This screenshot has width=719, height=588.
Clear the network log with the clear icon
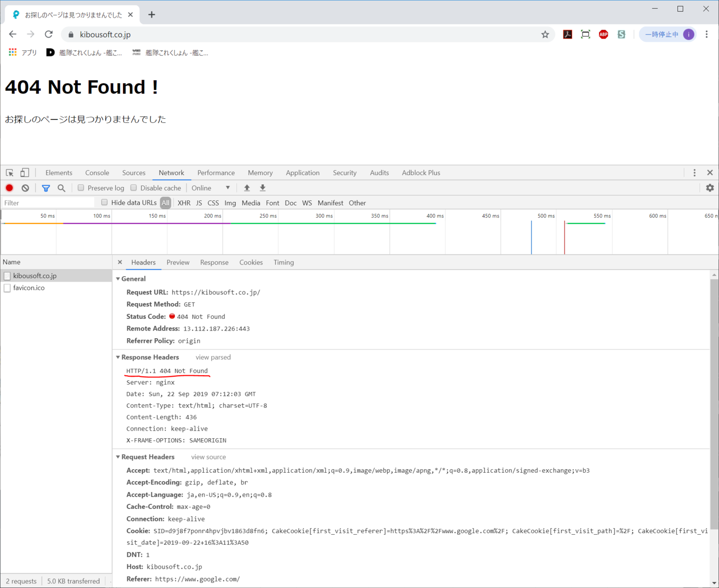pyautogui.click(x=25, y=188)
